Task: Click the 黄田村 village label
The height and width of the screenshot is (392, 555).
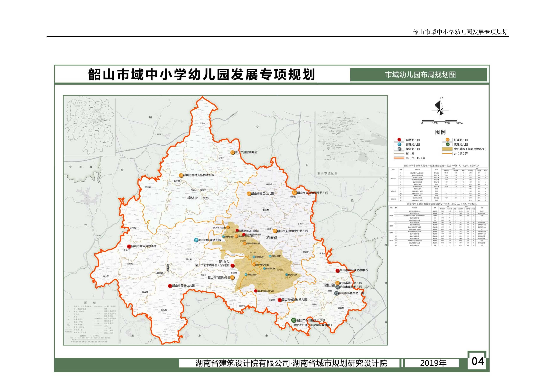Action: pyautogui.click(x=145, y=292)
